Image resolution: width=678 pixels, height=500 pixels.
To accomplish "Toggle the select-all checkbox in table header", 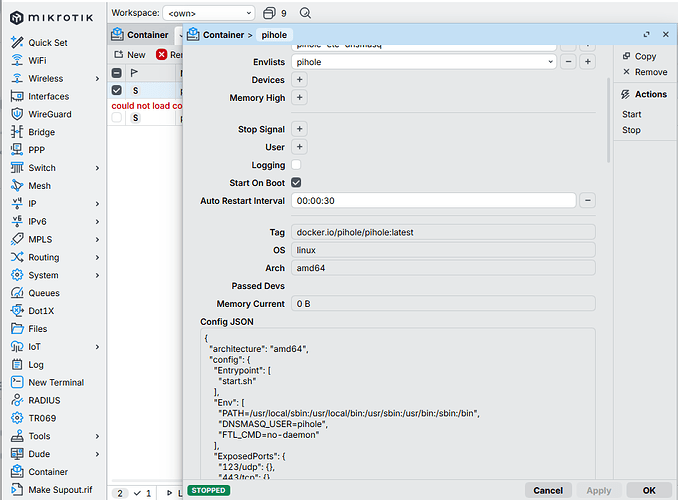I will point(117,73).
